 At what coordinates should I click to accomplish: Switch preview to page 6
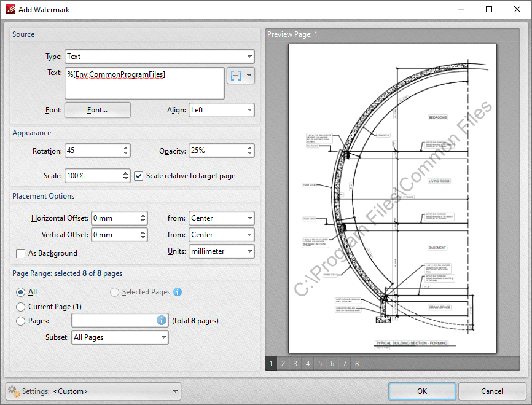[332, 364]
